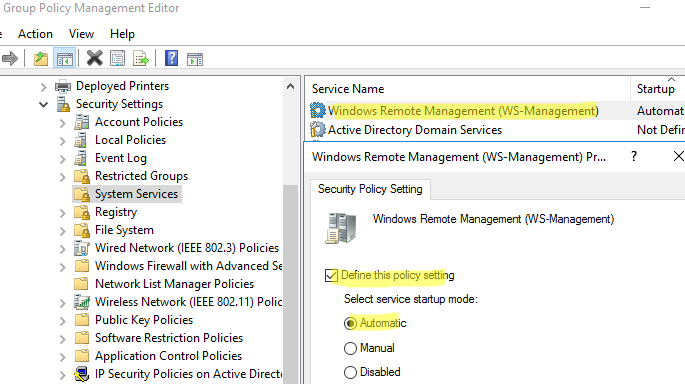685x384 pixels.
Task: Click the Deployed Printers printer icon
Action: click(63, 86)
